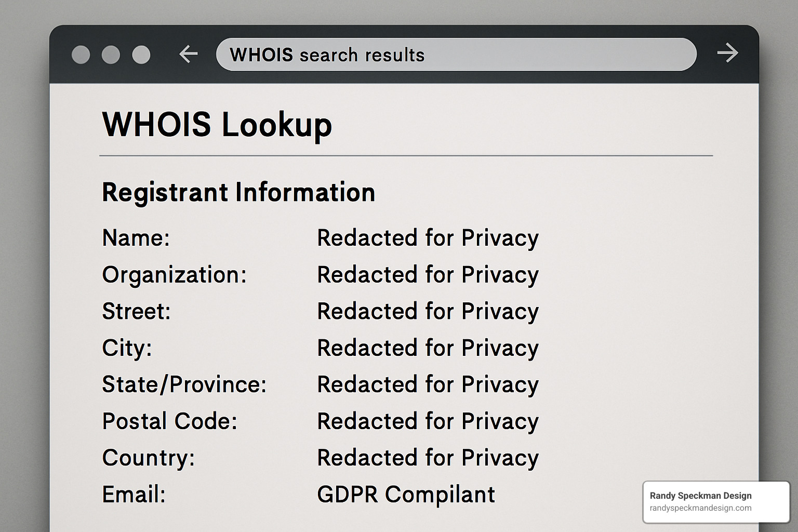Click the forward arrow beside address bar

pos(727,53)
